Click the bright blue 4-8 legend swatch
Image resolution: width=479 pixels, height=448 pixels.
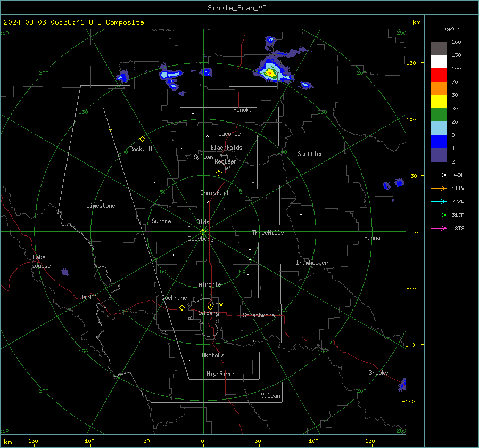[x=439, y=142]
